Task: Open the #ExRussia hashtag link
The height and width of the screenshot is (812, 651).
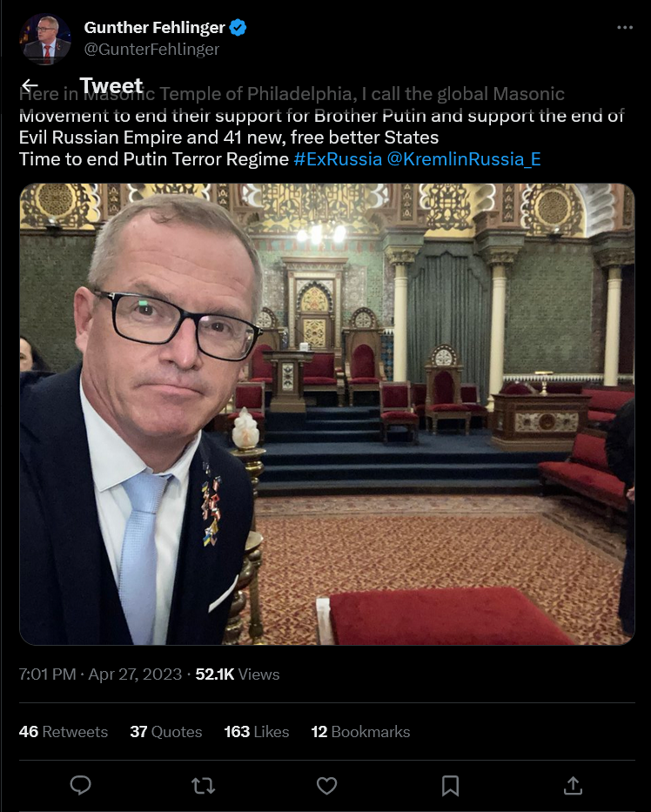Action: 338,159
